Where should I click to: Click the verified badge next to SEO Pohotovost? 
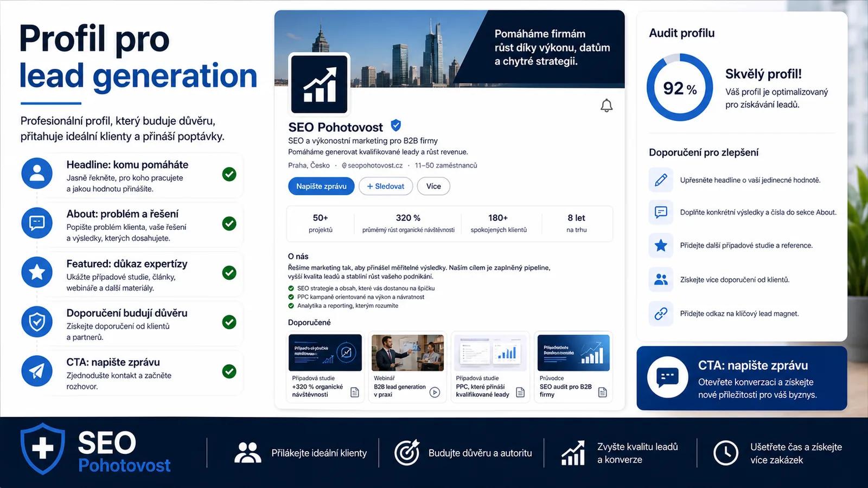[x=396, y=126]
